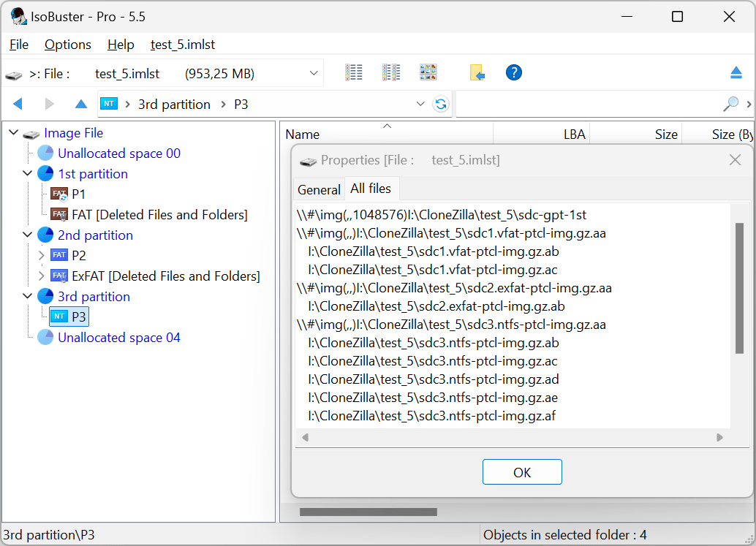The height and width of the screenshot is (546, 756).
Task: Open the test_5.imlst menu
Action: coord(182,45)
